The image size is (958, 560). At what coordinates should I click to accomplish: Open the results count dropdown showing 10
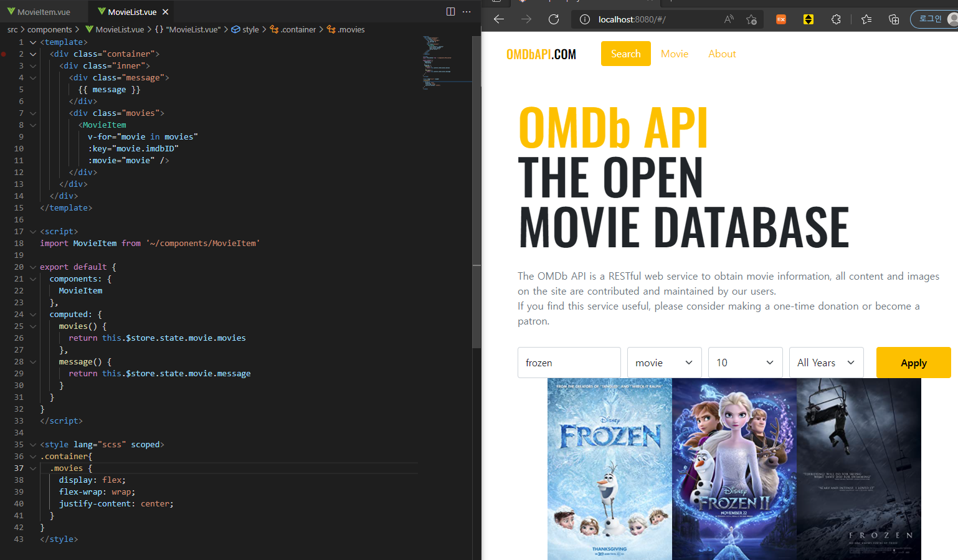[x=746, y=363]
